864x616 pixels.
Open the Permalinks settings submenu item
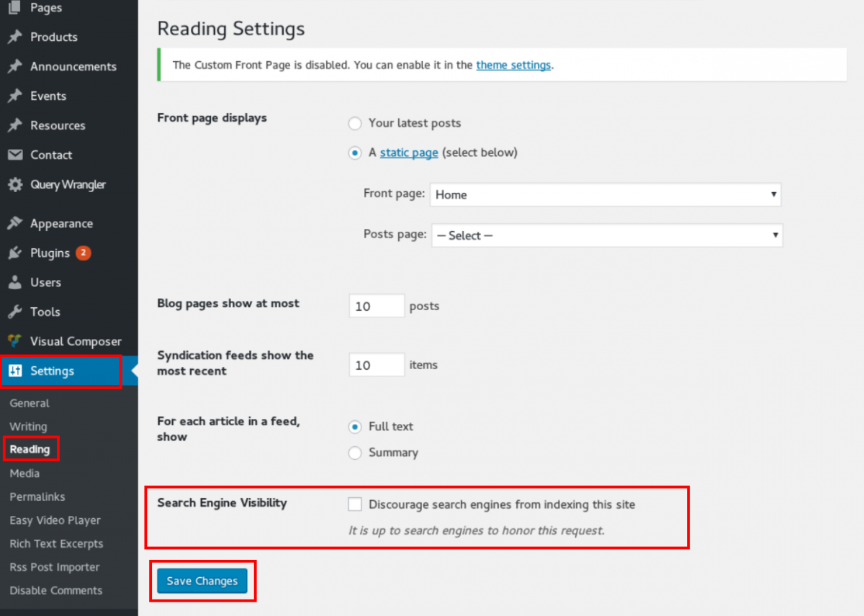(x=37, y=497)
